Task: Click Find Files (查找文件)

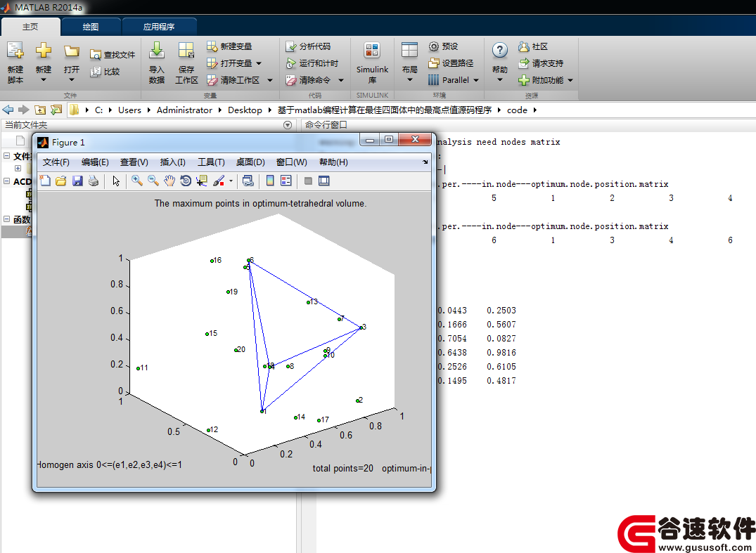Action: tap(113, 55)
